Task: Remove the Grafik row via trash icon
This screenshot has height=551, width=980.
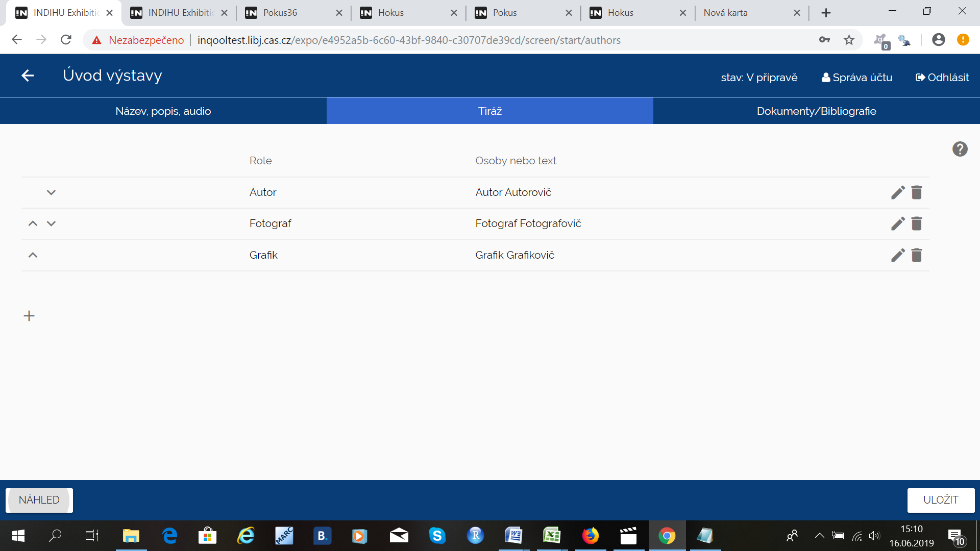Action: [917, 255]
